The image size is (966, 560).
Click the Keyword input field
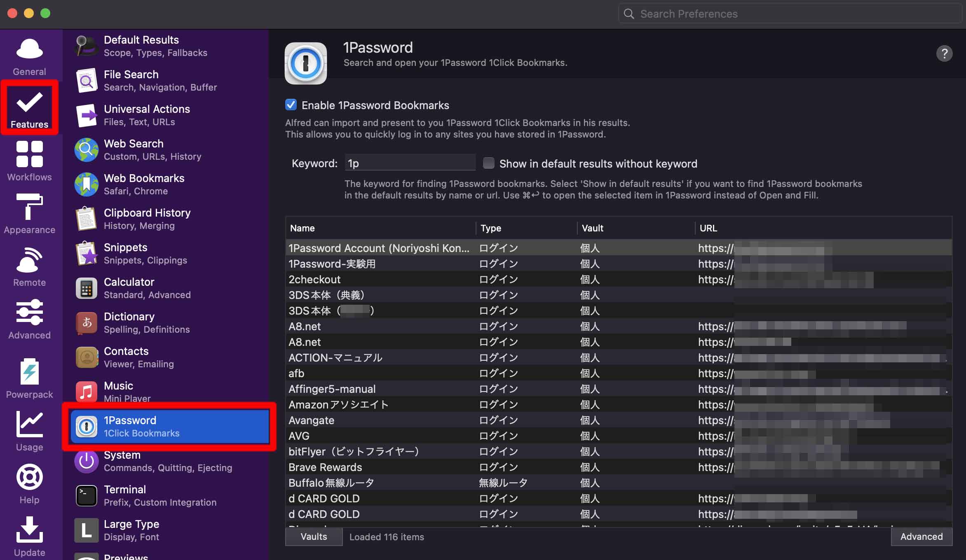tap(410, 163)
